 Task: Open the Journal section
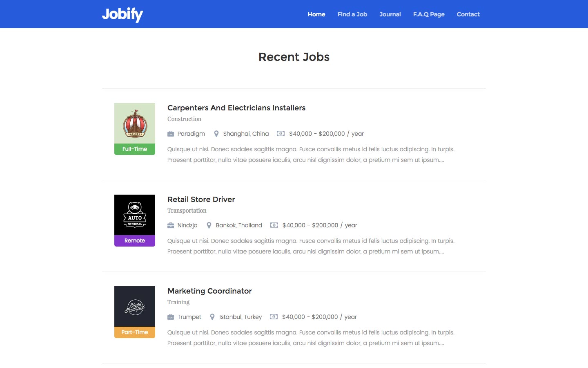click(x=390, y=14)
